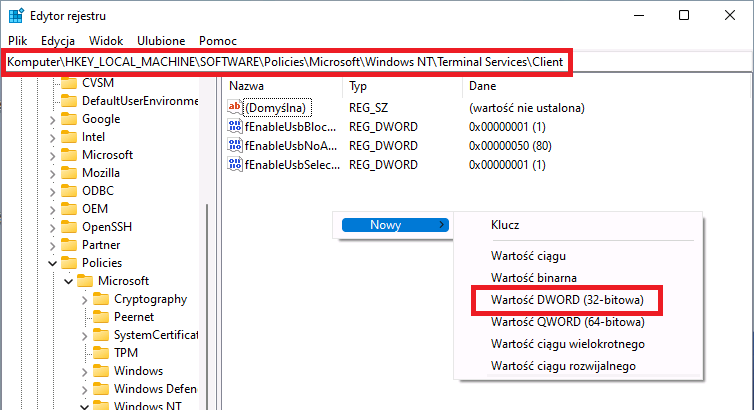Screen dimensions: 754x410
Task: Click the DWORD icon of fEnableUsbBloc...
Action: click(x=235, y=126)
